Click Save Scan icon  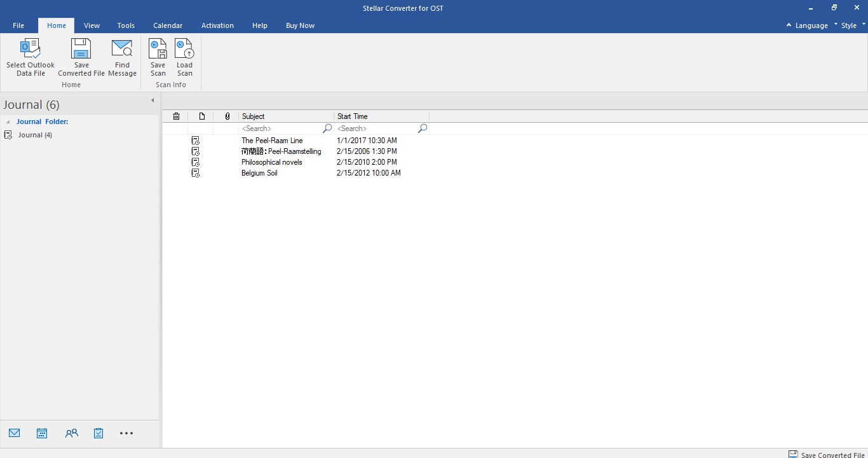tap(158, 49)
